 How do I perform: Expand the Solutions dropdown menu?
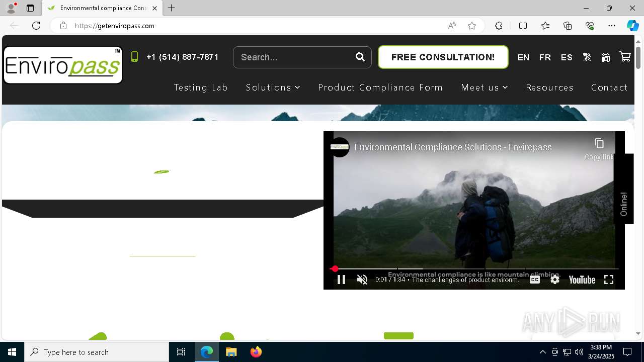273,87
